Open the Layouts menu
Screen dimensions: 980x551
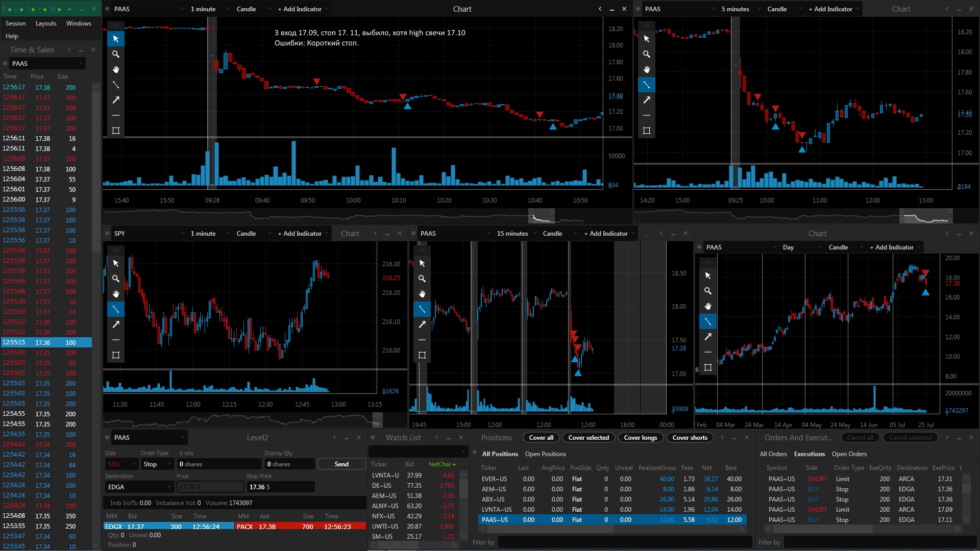click(x=46, y=23)
